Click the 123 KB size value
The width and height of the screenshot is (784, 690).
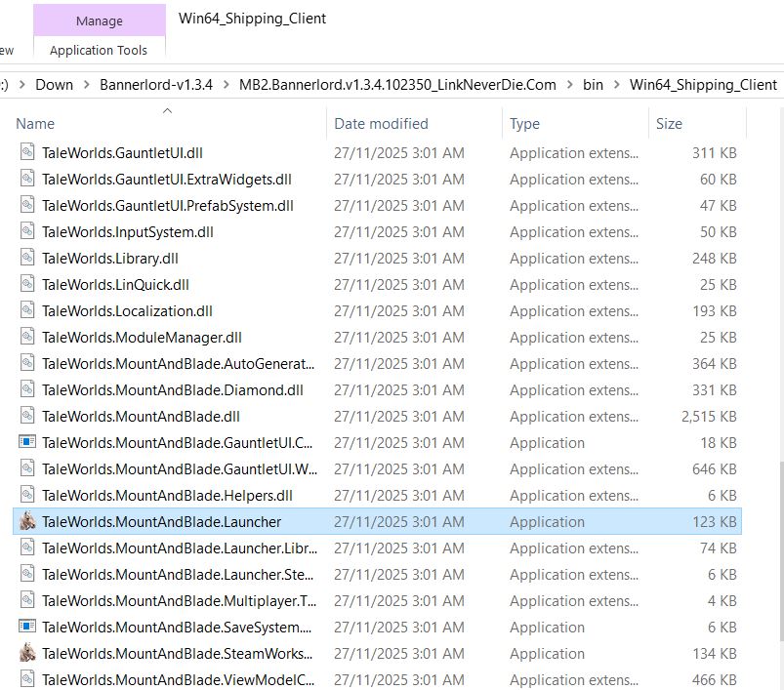coord(714,522)
